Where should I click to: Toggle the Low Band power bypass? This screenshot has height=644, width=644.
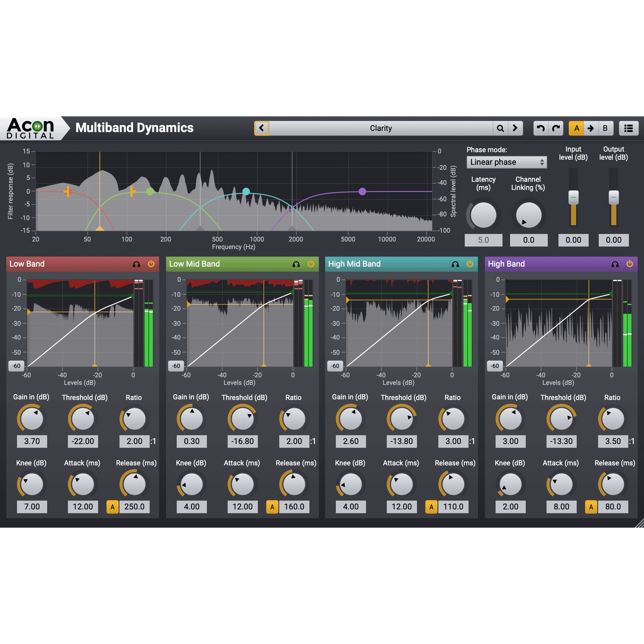[x=151, y=264]
